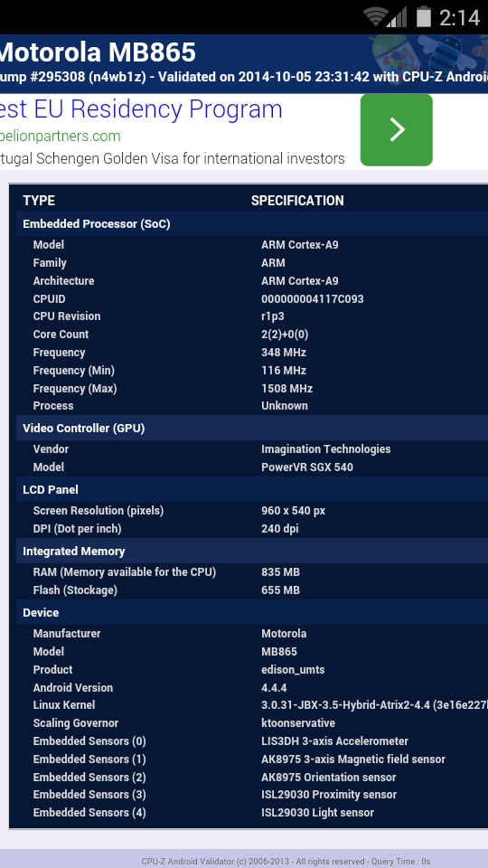Tap the clock showing 2:14
The width and height of the screenshot is (488, 868).
click(x=459, y=18)
